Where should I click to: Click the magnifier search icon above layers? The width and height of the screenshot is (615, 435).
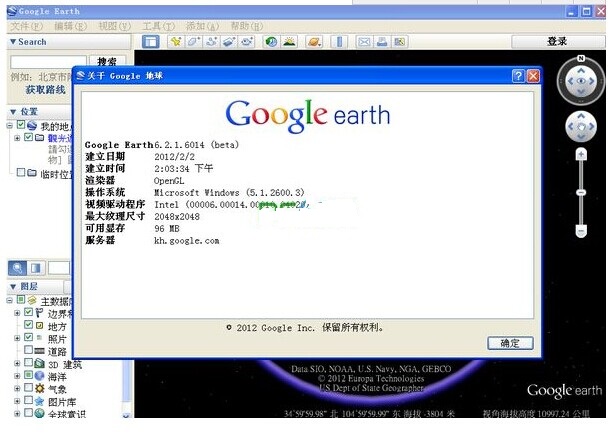(x=17, y=268)
